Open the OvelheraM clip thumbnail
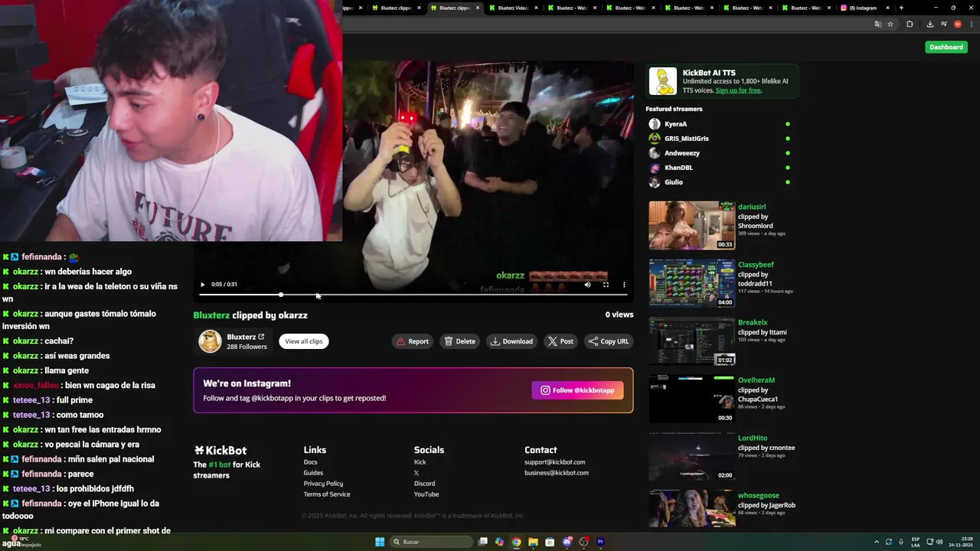The height and width of the screenshot is (551, 980). 691,399
